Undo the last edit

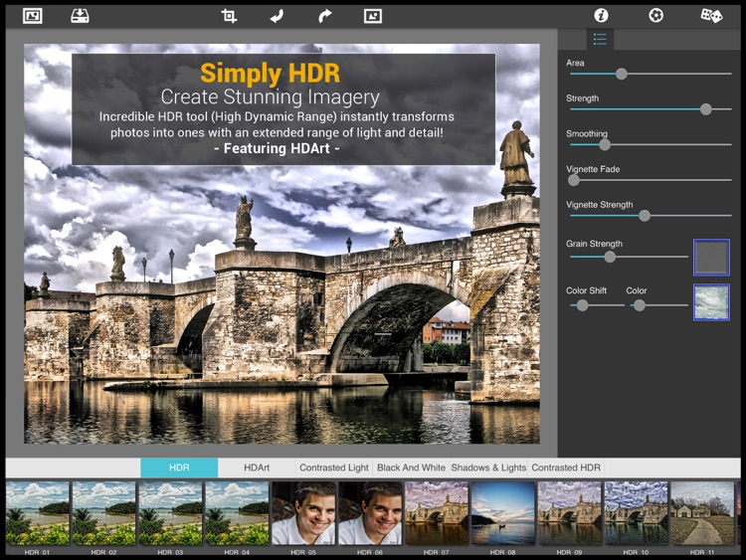click(x=277, y=16)
